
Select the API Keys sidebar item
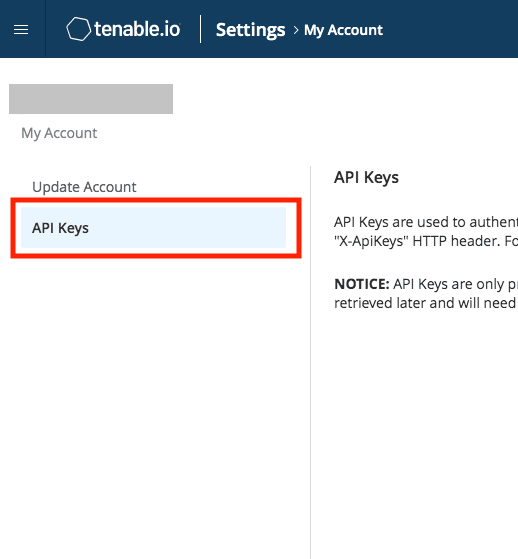(x=153, y=227)
